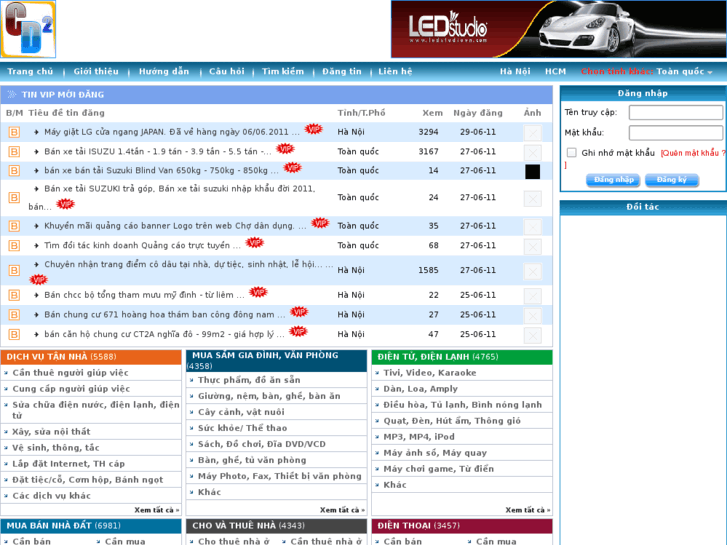Filter by Hà Nội in nav bar
The image size is (727, 545).
point(515,71)
